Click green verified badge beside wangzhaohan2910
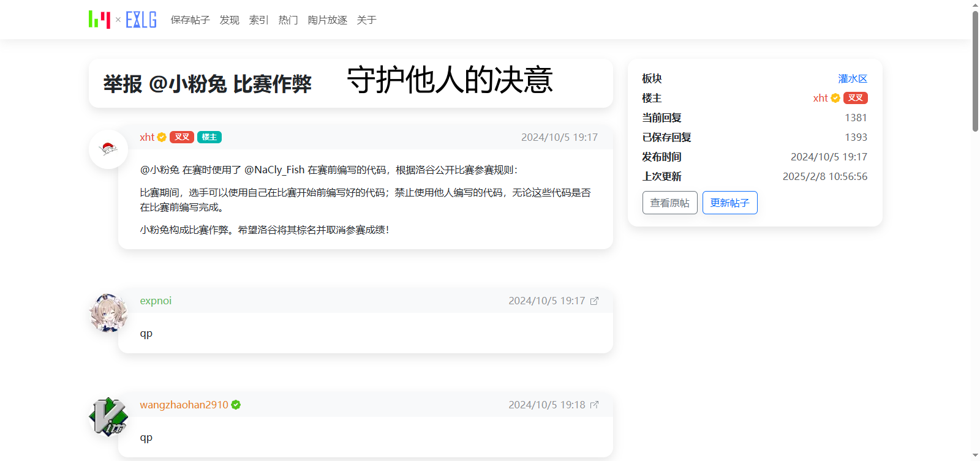Viewport: 980px width, 461px height. [x=236, y=405]
